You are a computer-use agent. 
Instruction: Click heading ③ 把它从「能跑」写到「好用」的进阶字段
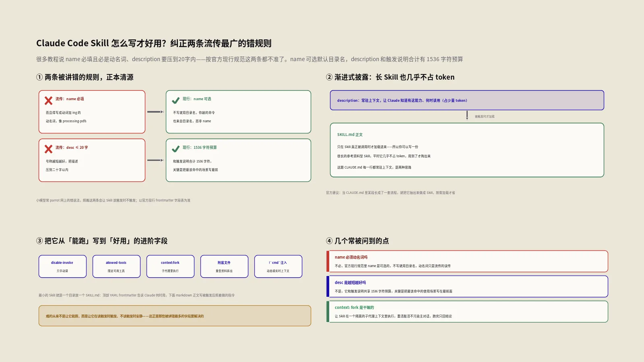coord(102,241)
